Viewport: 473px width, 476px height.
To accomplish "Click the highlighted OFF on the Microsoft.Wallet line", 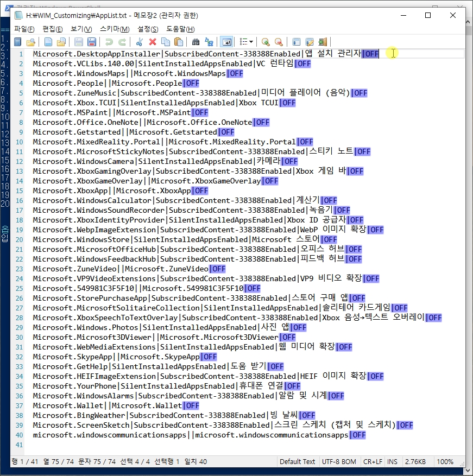I will [191, 405].
